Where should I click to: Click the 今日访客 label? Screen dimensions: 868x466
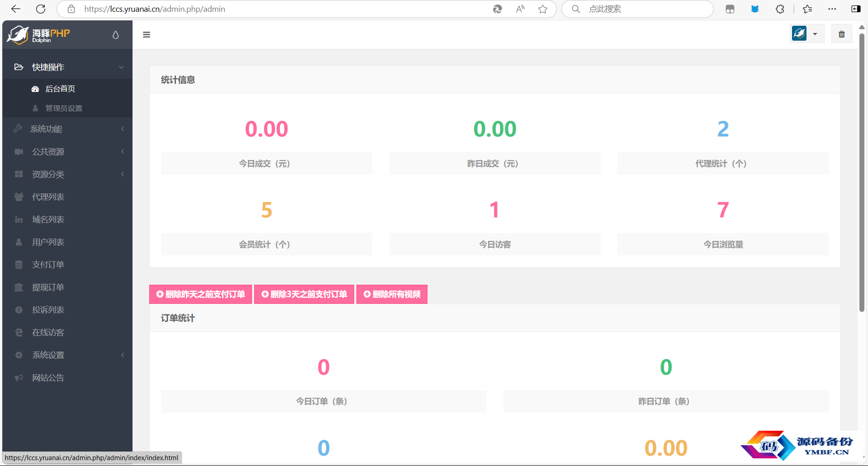(x=495, y=245)
